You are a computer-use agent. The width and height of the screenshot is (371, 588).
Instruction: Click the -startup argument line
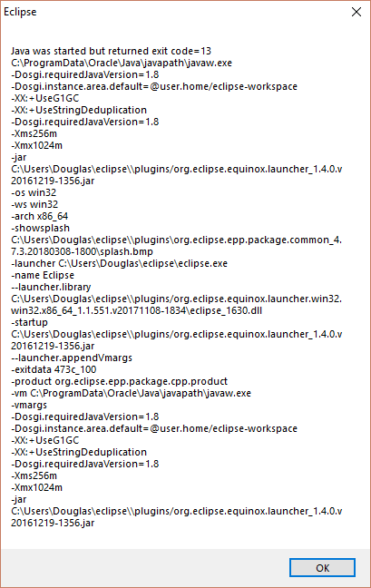[30, 322]
